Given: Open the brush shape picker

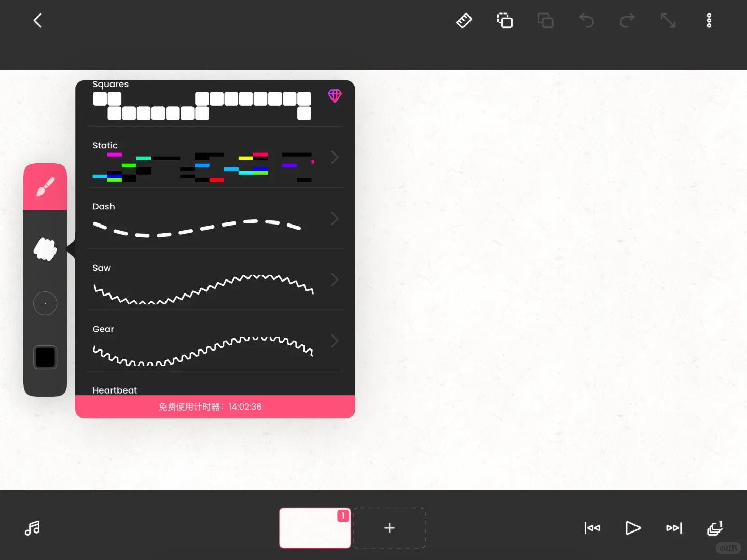Looking at the screenshot, I should coord(45,249).
